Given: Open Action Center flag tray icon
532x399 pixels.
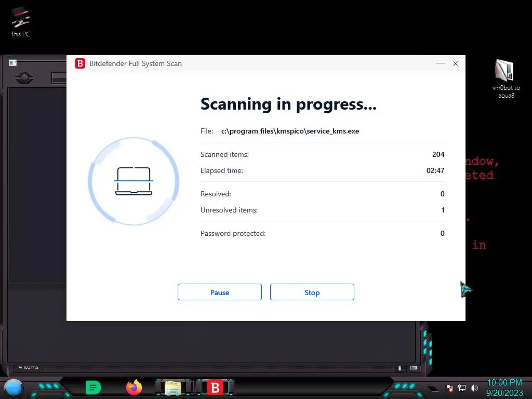Looking at the screenshot, I should tap(449, 388).
